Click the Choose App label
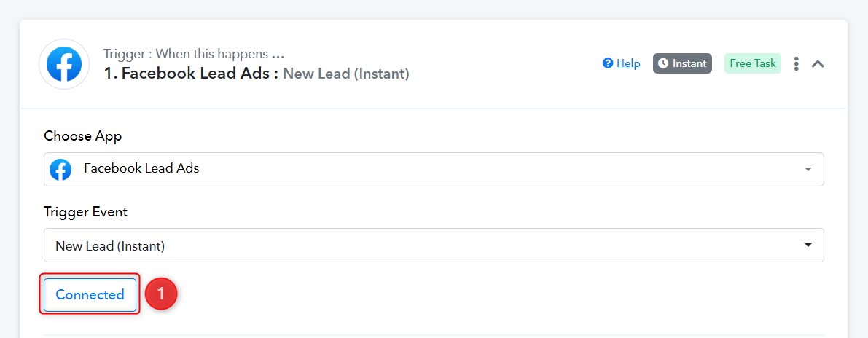The height and width of the screenshot is (338, 868). [x=83, y=136]
